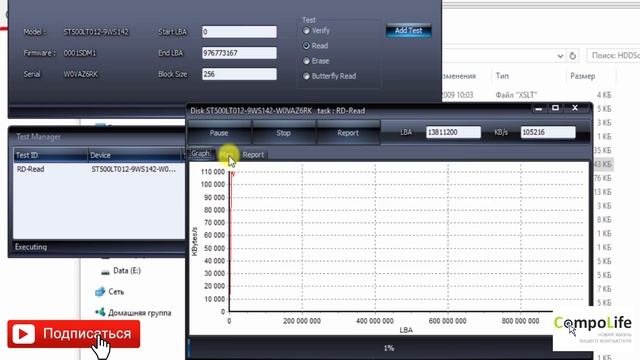Select the Verify test radio button

pyautogui.click(x=306, y=31)
